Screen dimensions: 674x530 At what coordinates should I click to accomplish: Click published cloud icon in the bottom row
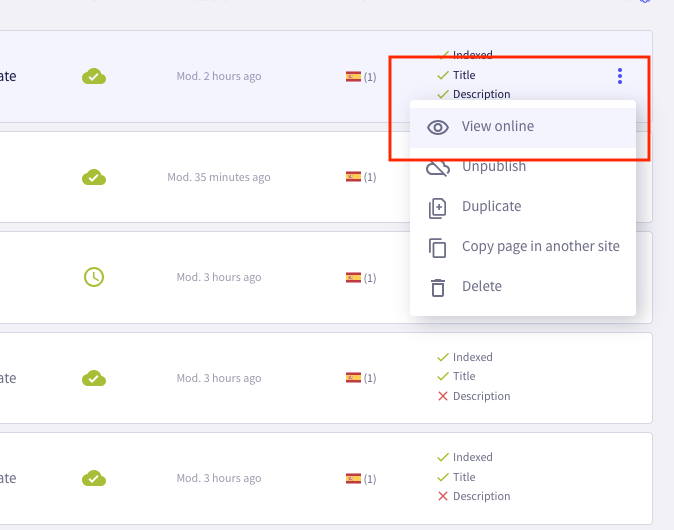[94, 478]
